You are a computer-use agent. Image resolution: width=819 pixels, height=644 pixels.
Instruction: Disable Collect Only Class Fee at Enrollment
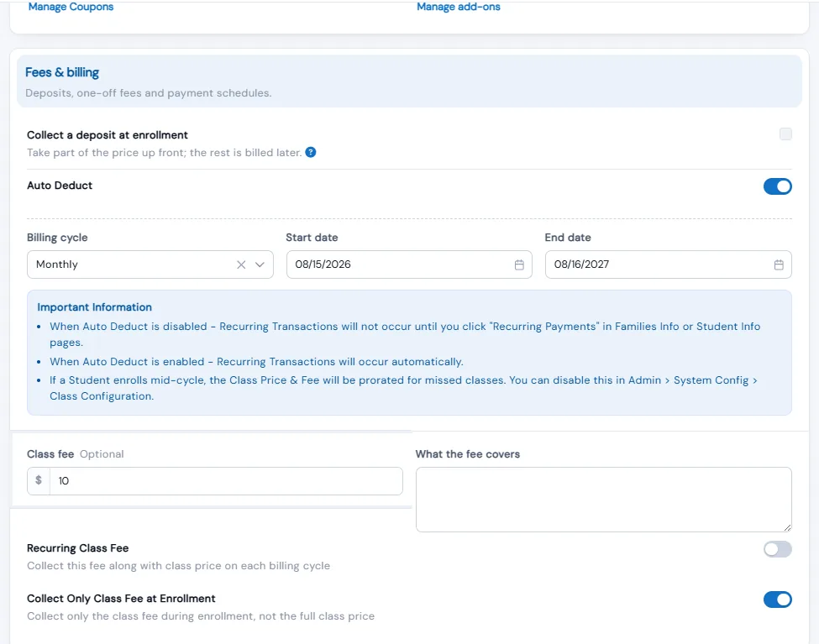tap(777, 599)
